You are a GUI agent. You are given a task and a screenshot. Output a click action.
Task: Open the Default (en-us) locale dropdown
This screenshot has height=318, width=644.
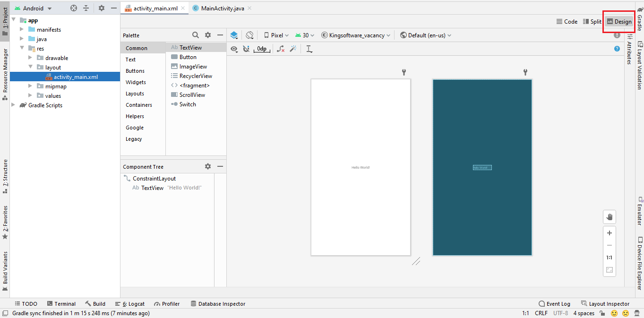coord(425,35)
